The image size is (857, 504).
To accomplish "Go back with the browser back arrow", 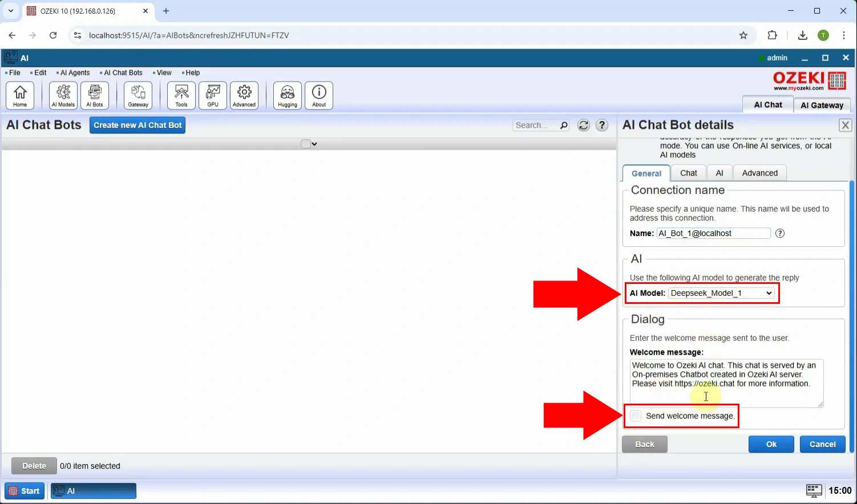I will point(12,35).
